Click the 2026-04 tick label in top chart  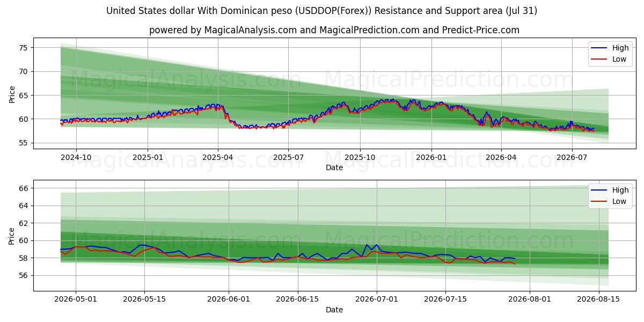(501, 157)
